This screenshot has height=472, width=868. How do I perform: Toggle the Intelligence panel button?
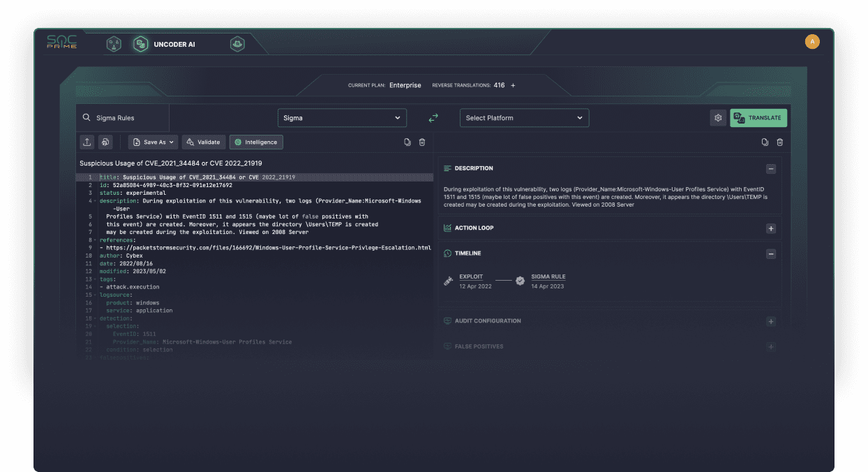coord(256,142)
